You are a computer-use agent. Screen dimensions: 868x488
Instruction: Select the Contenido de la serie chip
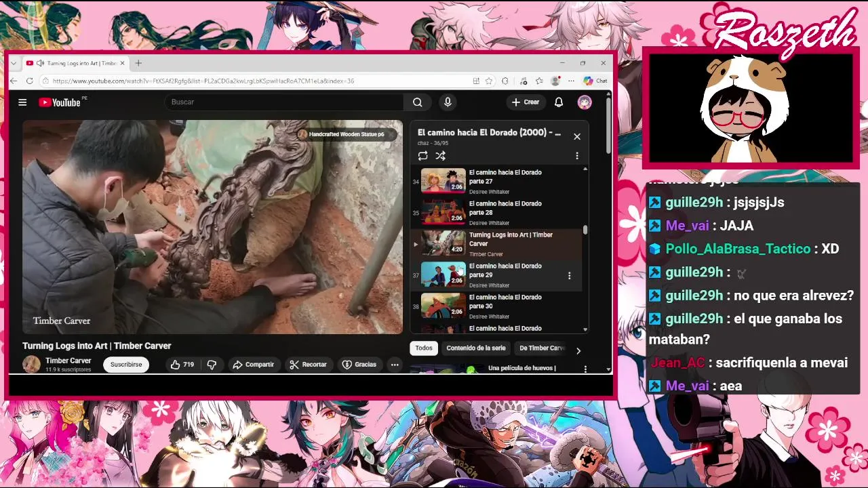476,348
